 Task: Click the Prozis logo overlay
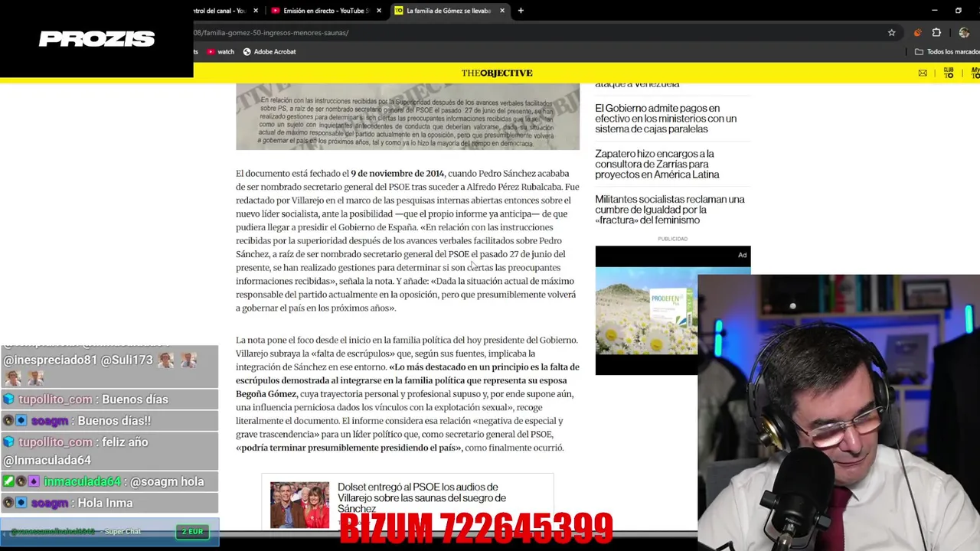pyautogui.click(x=97, y=39)
